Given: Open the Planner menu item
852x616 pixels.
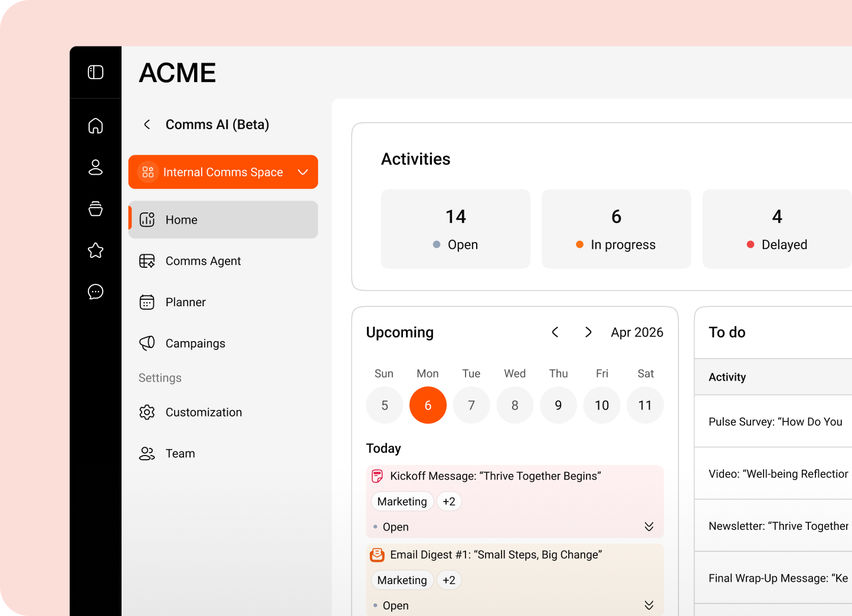Looking at the screenshot, I should (x=185, y=302).
